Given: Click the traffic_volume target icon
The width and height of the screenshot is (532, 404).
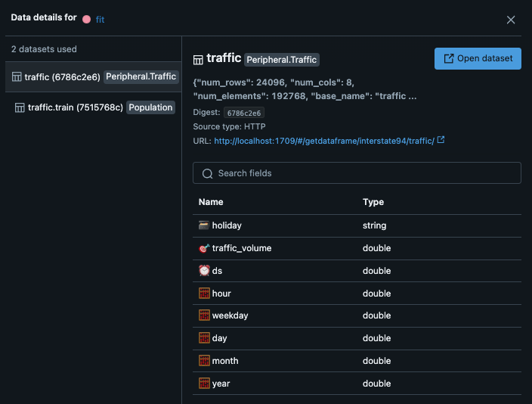Looking at the screenshot, I should [x=204, y=248].
